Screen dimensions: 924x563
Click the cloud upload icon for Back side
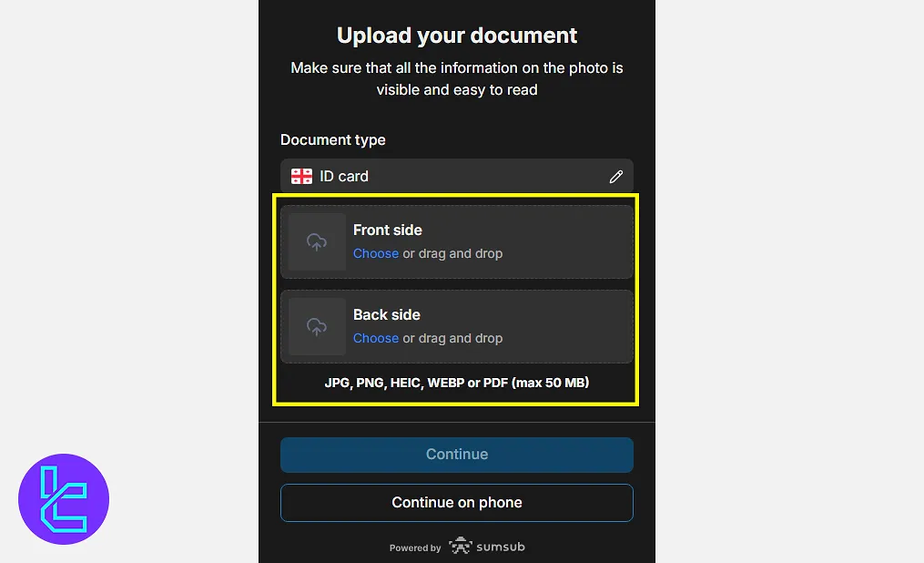(x=317, y=327)
